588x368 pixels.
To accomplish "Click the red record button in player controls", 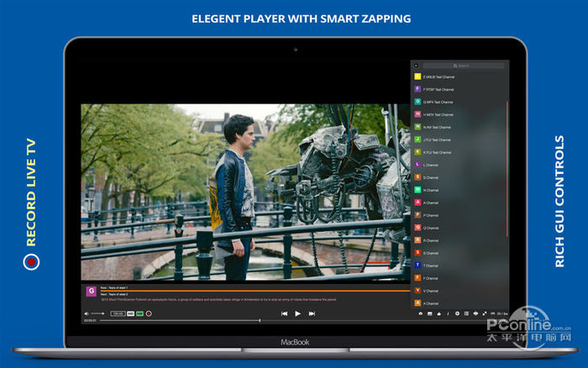I will pyautogui.click(x=149, y=313).
